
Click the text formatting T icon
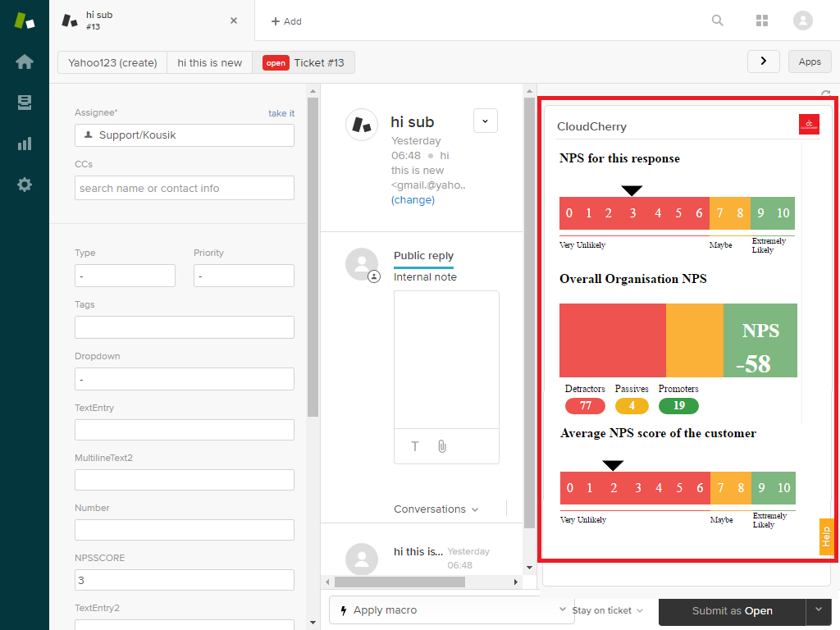[415, 446]
